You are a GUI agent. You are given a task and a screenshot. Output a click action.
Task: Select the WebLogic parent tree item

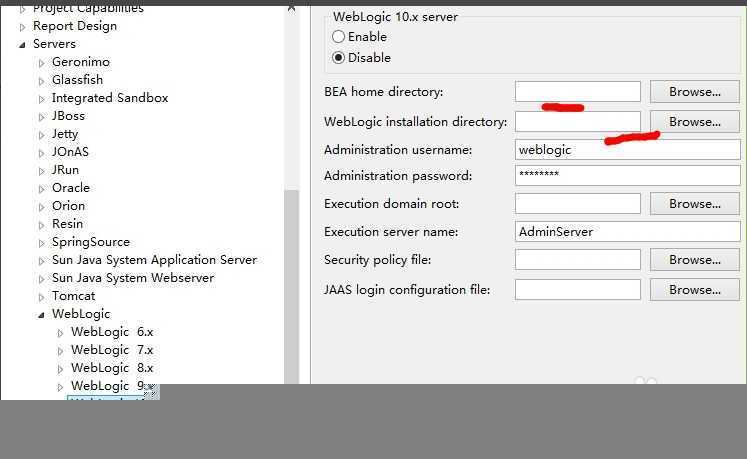81,314
